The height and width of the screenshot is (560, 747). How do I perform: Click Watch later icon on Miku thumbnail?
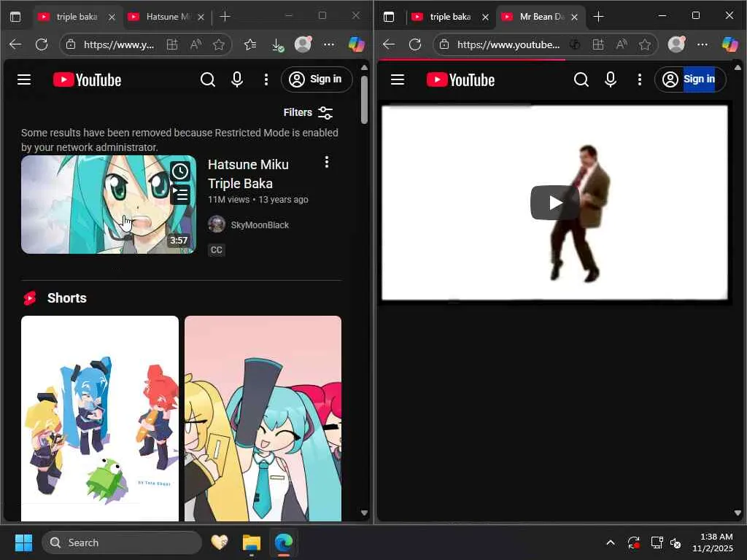180,171
